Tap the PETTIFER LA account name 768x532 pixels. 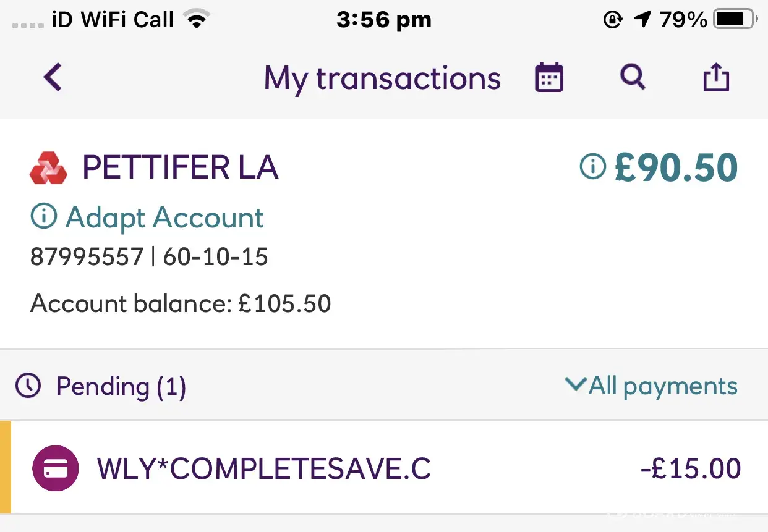tap(180, 168)
